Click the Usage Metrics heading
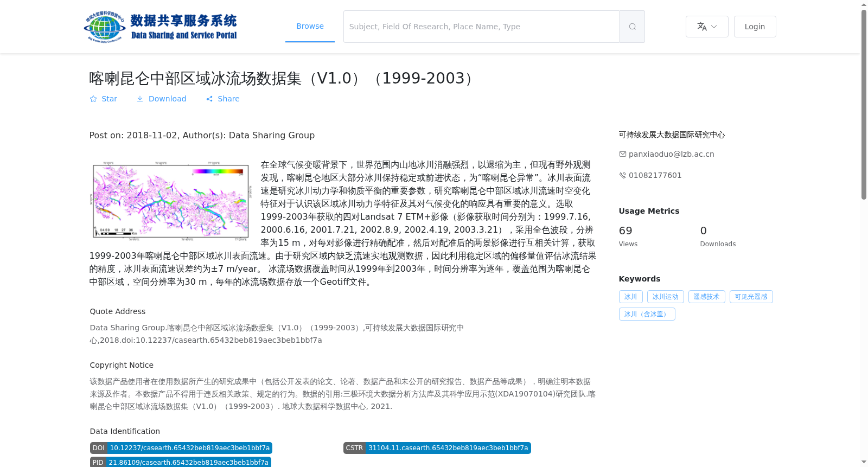 click(x=649, y=211)
